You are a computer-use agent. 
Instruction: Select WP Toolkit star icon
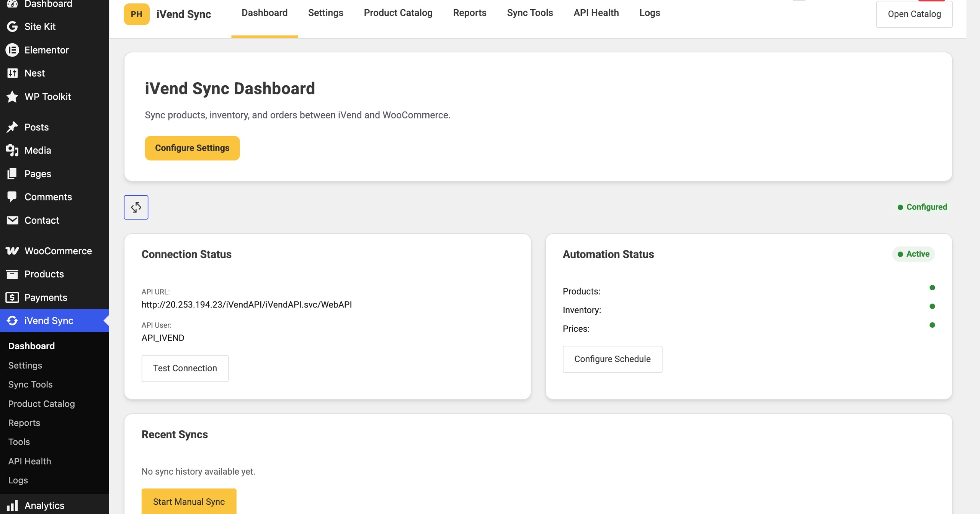point(12,96)
